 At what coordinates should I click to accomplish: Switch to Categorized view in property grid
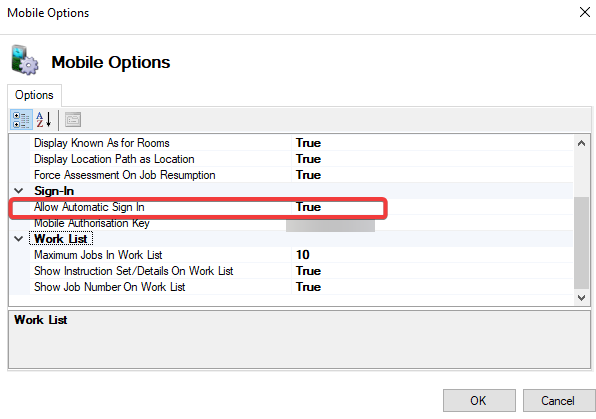[21, 120]
